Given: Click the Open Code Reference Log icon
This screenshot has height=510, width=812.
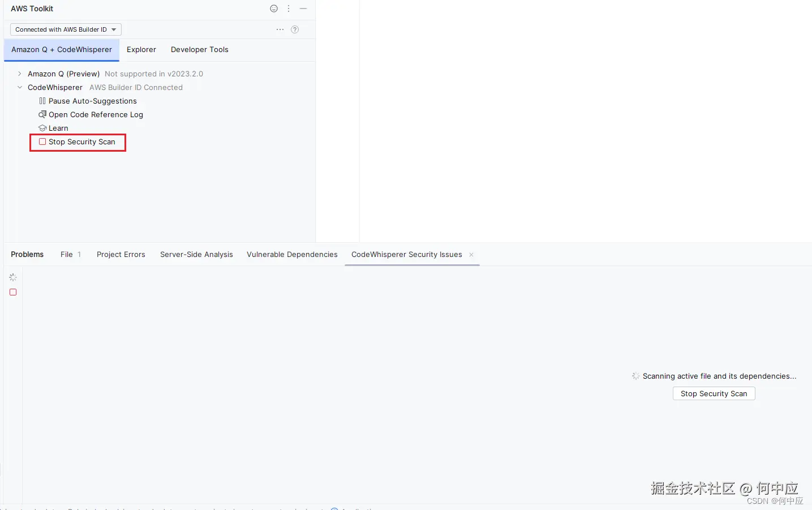Looking at the screenshot, I should tap(42, 114).
